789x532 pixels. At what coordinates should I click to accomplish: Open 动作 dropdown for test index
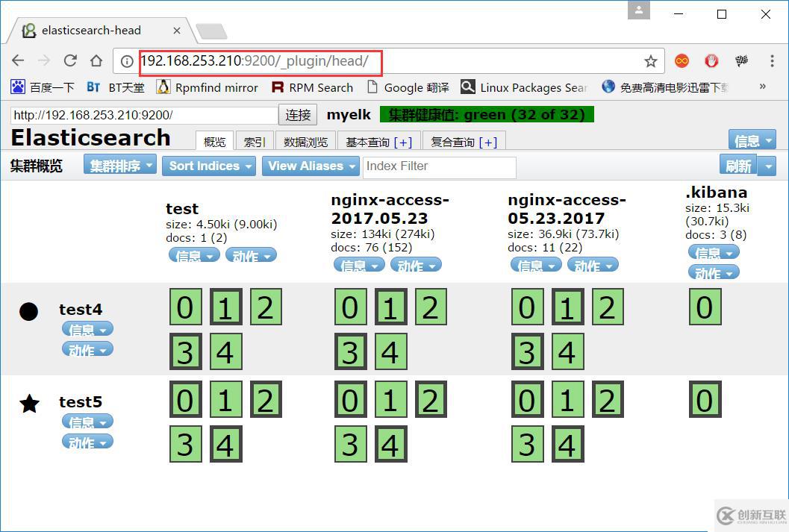pyautogui.click(x=251, y=255)
